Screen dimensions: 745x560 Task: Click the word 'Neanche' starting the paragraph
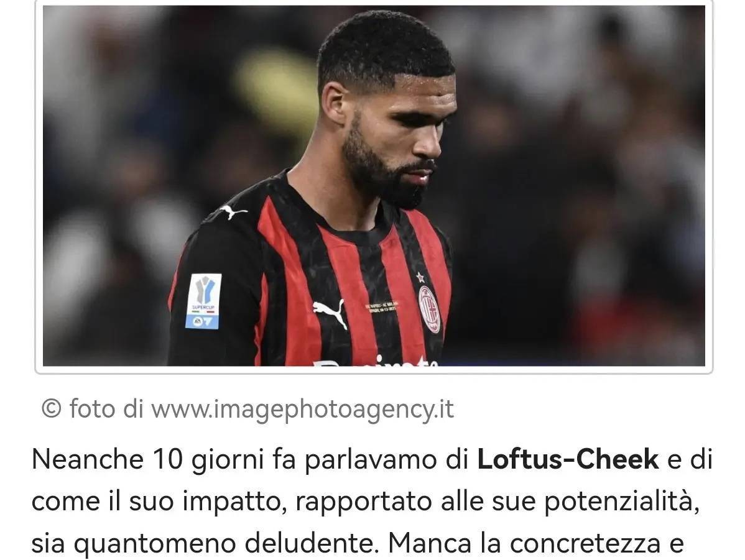(x=88, y=459)
